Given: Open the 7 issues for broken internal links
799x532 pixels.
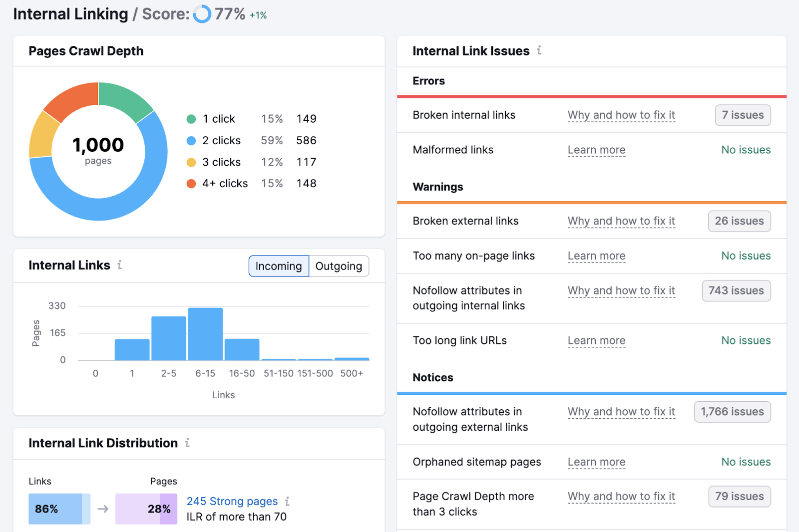Looking at the screenshot, I should [x=743, y=115].
